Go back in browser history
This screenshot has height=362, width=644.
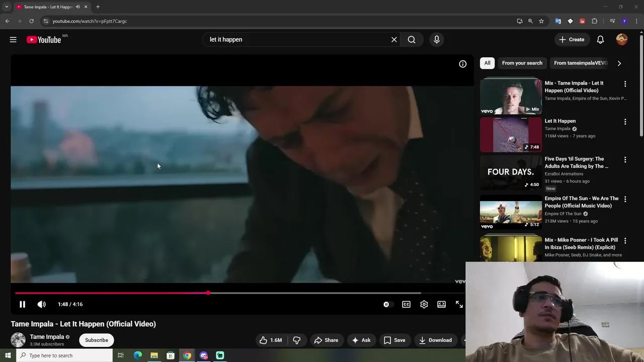[7, 21]
